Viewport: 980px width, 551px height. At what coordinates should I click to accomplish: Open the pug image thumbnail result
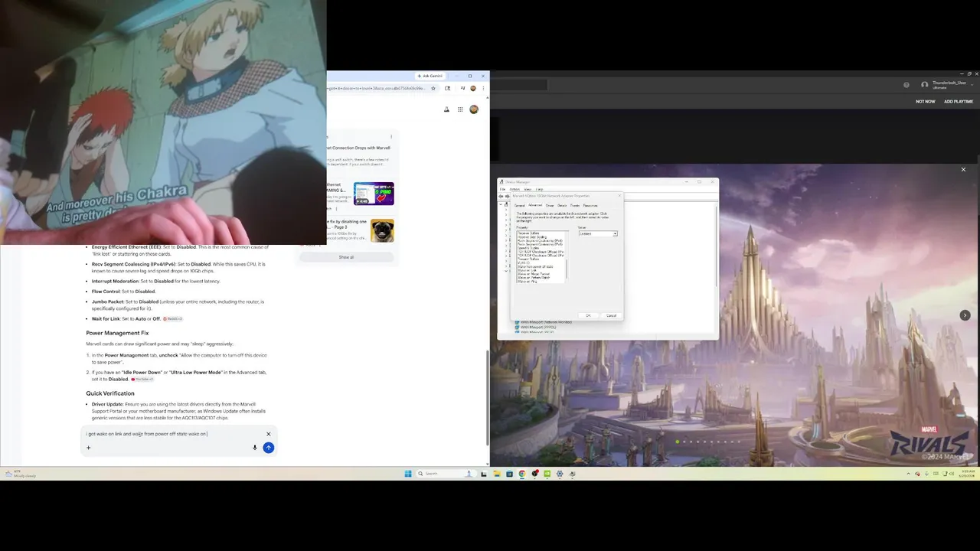382,230
